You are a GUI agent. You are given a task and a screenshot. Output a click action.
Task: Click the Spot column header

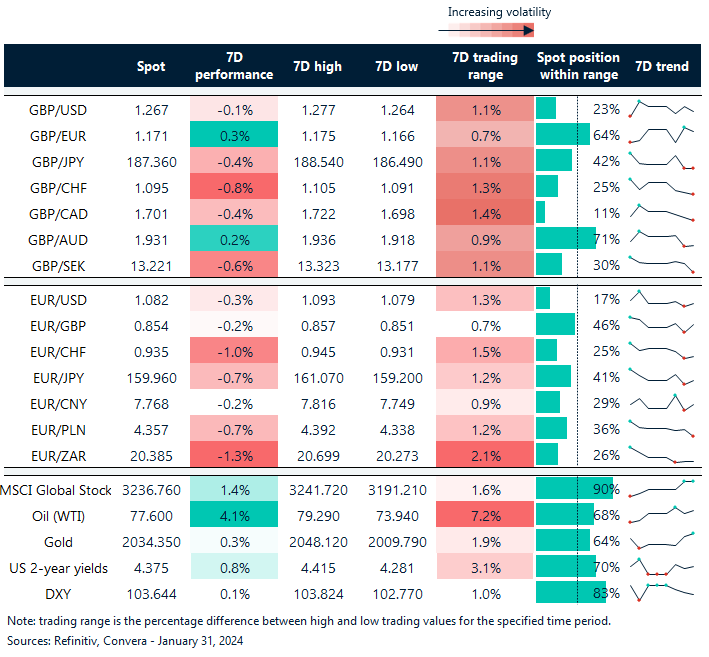[151, 66]
